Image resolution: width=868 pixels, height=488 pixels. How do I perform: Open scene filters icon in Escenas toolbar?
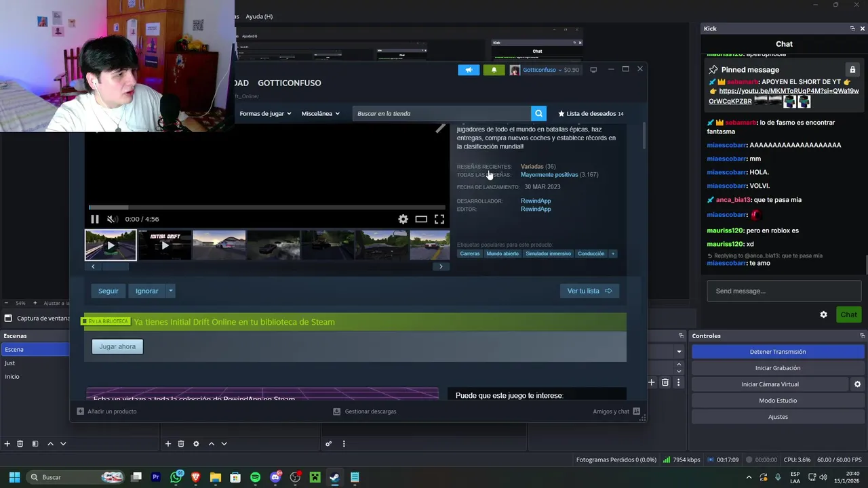[35, 444]
